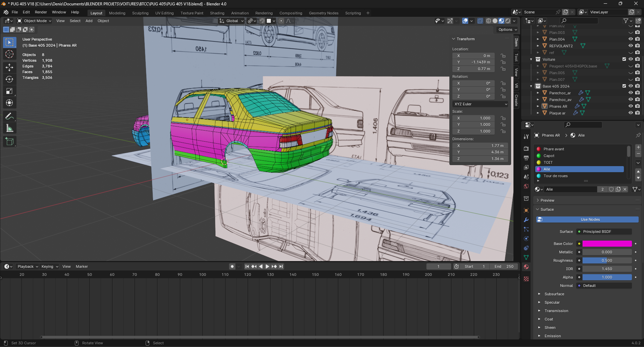Remove the selected material slot

click(x=638, y=154)
